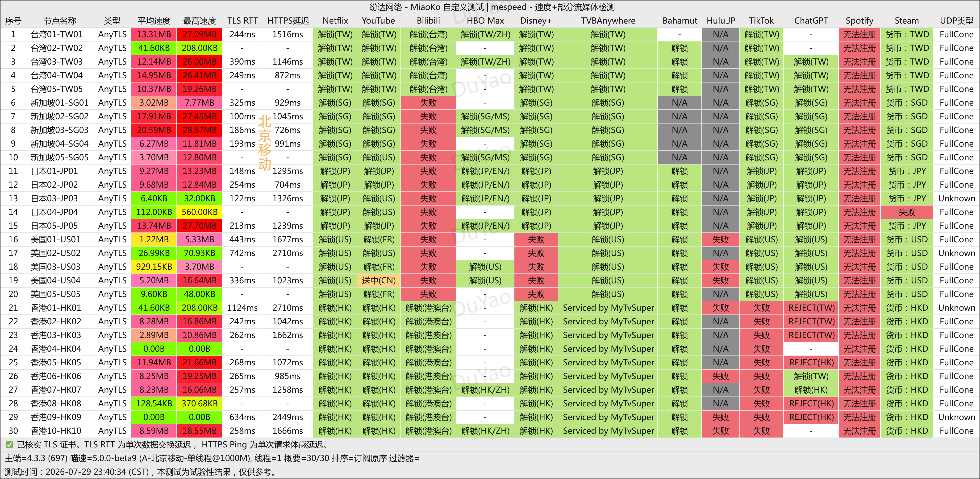980x479 pixels.
Task: Click the 纷达网络 MiaoKo test title text
Action: pos(492,7)
